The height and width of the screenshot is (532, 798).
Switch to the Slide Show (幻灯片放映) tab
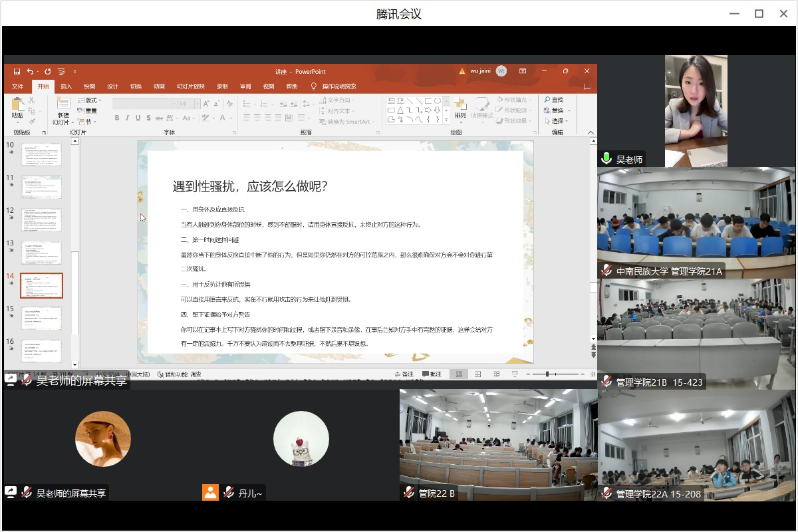point(191,86)
